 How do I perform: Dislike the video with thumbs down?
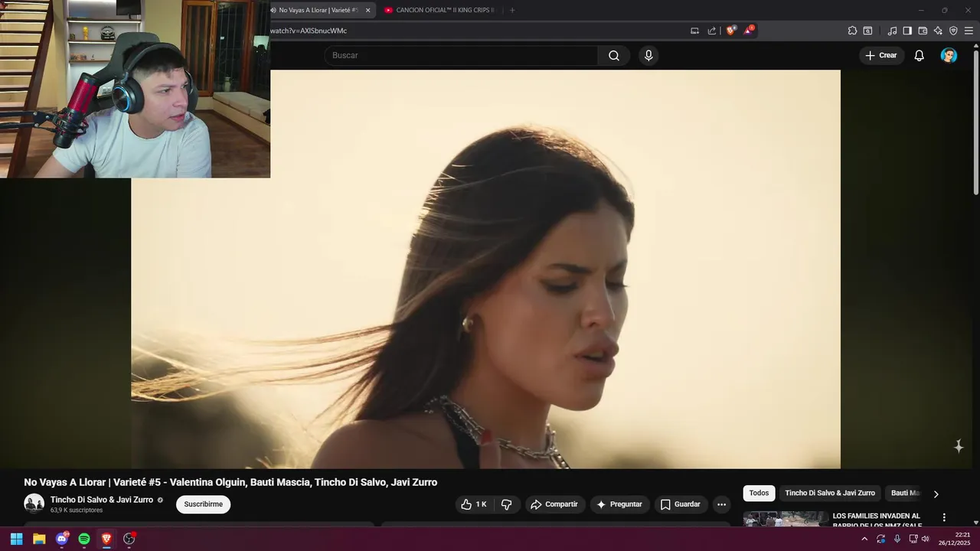[506, 504]
